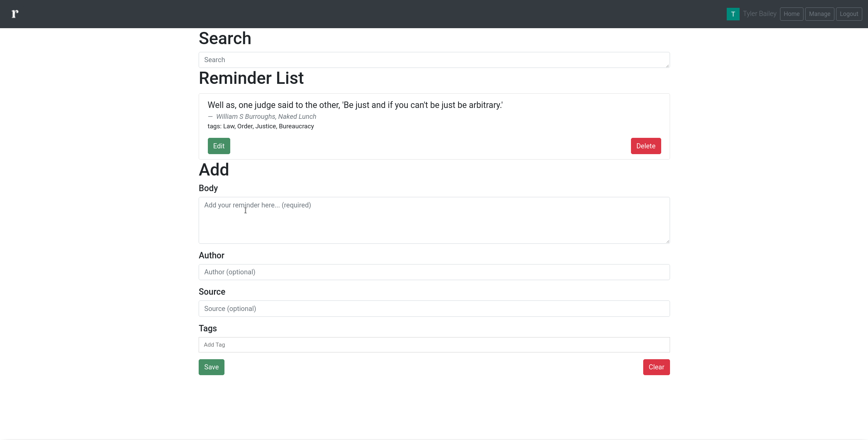
Task: Grab the Search box resize handle
Action: 668,66
